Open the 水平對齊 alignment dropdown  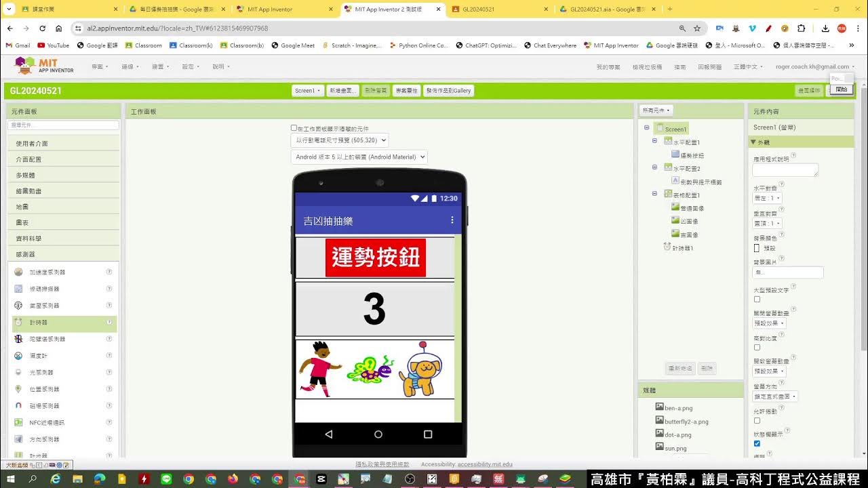pos(768,199)
